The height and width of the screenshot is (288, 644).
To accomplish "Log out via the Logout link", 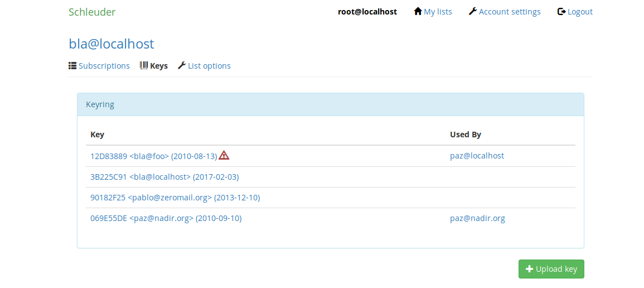I will point(580,12).
